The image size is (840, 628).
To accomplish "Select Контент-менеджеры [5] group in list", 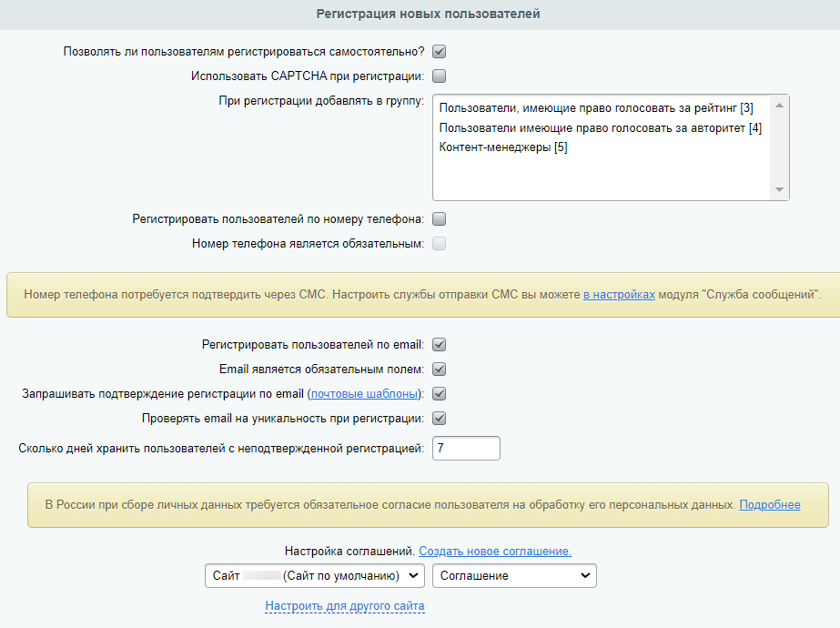I will [503, 147].
